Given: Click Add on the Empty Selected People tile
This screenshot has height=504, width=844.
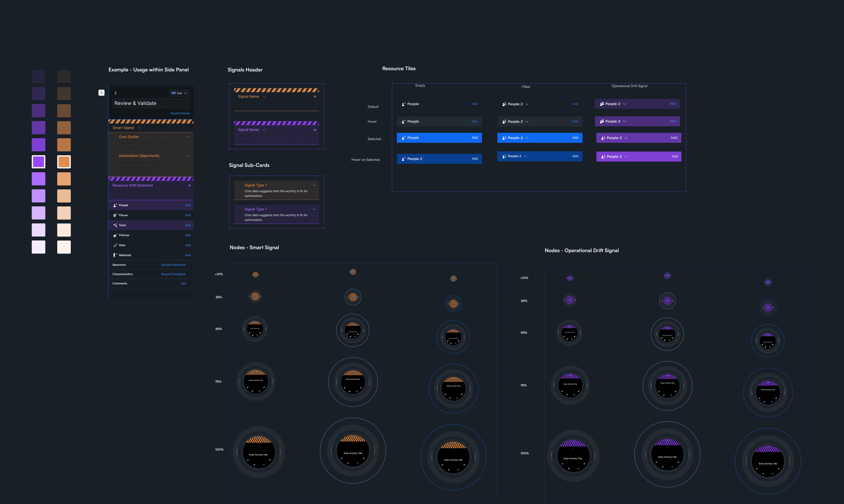Looking at the screenshot, I should pos(475,138).
